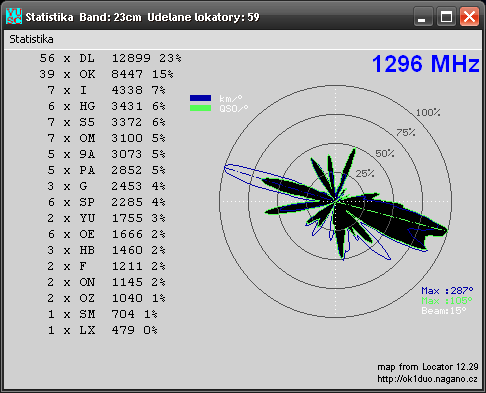Viewport: 486px width, 393px height.
Task: Click the map from Locator 12.29 text
Action: 428,367
